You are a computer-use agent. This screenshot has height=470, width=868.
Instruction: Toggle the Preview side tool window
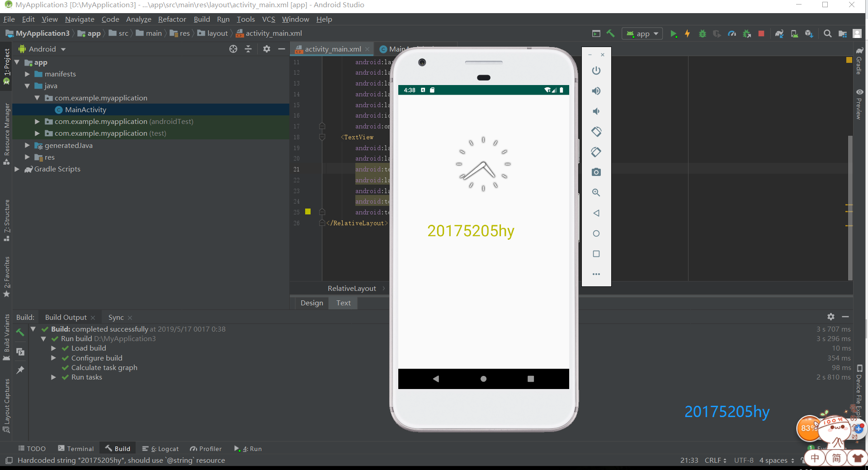pos(859,104)
